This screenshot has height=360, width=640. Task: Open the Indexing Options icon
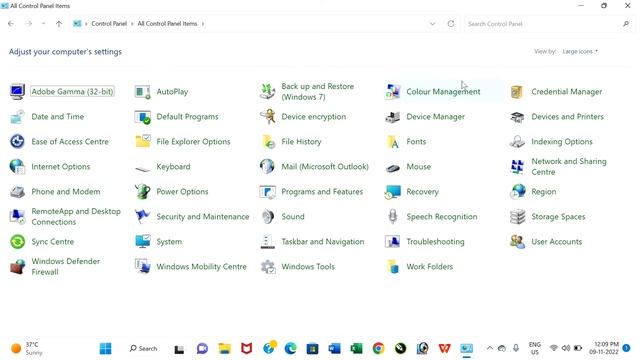click(517, 142)
